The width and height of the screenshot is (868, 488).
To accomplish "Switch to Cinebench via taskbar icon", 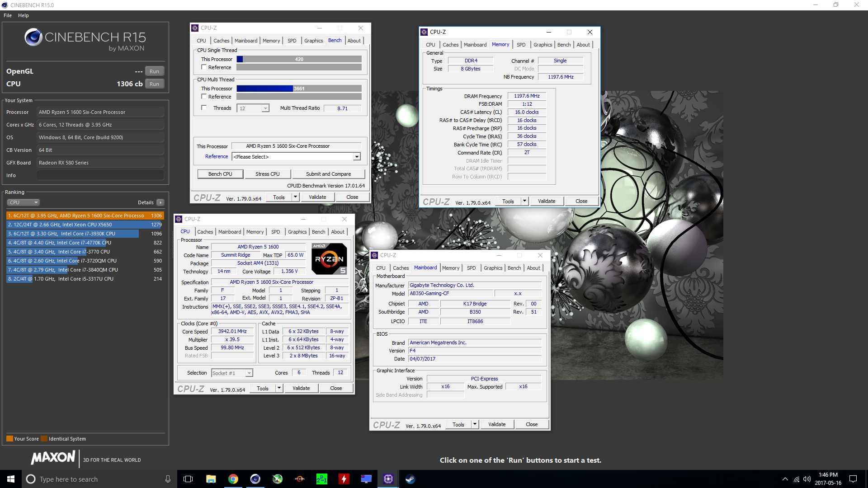I will click(255, 479).
